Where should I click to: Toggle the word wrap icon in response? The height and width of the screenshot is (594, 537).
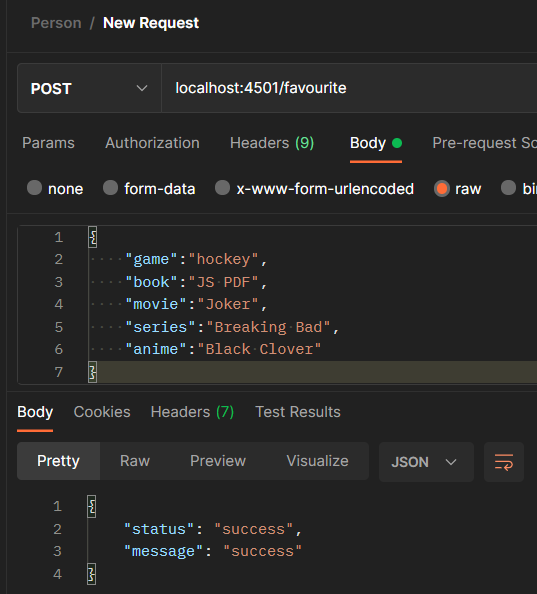point(504,462)
